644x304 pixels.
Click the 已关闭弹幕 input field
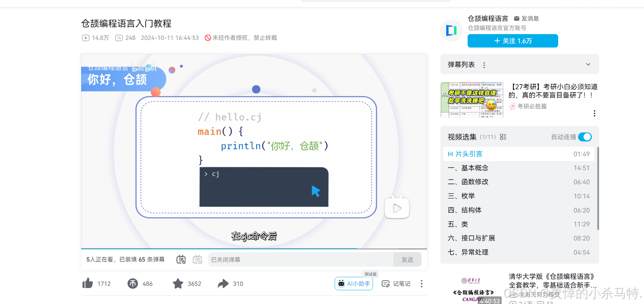click(301, 259)
